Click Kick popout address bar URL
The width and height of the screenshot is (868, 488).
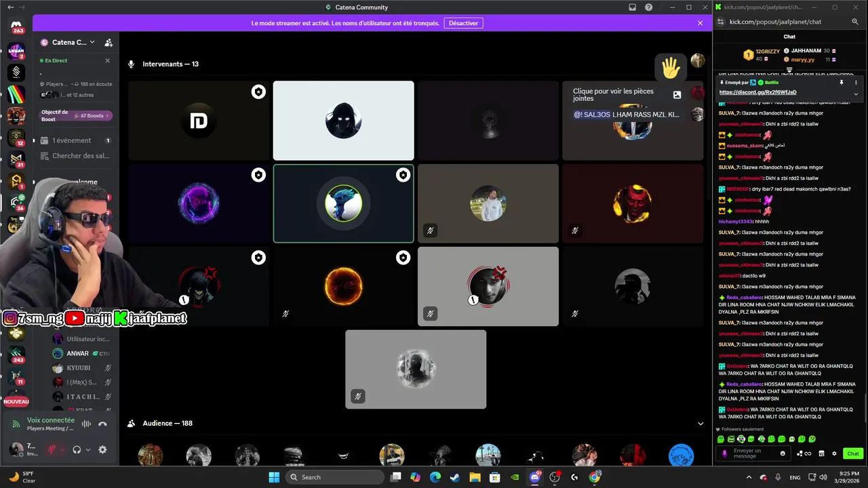click(x=775, y=22)
